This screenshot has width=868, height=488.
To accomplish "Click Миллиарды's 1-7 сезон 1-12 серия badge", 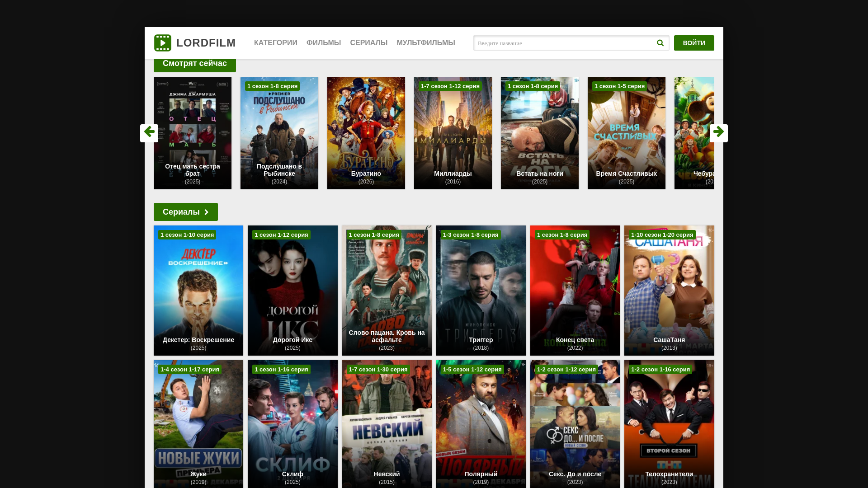I will [x=450, y=86].
